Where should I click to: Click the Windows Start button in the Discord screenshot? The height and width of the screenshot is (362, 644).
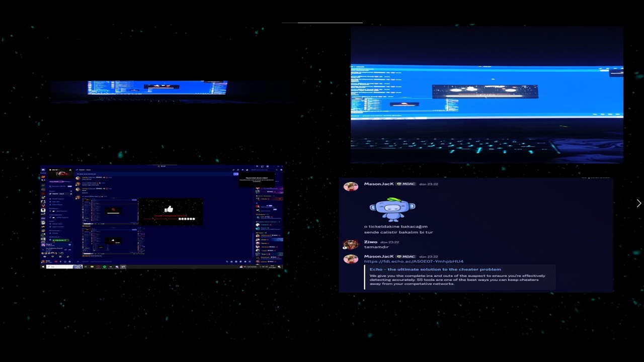[43, 267]
